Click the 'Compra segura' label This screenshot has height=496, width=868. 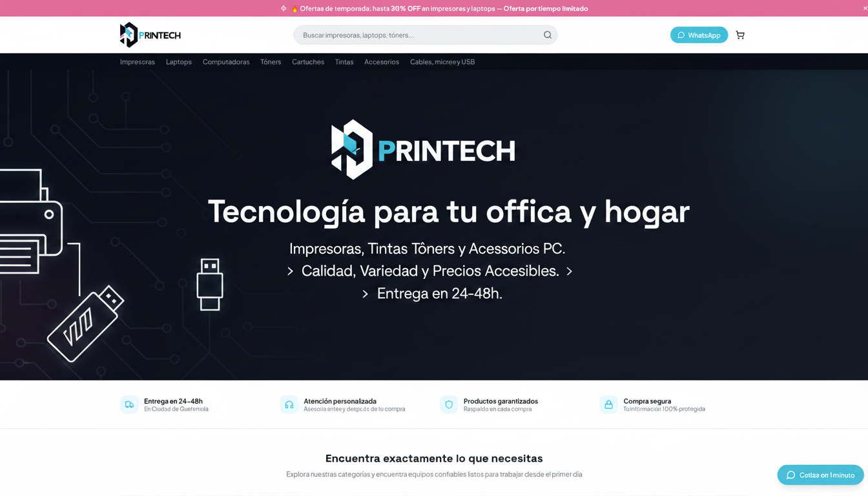tap(647, 401)
